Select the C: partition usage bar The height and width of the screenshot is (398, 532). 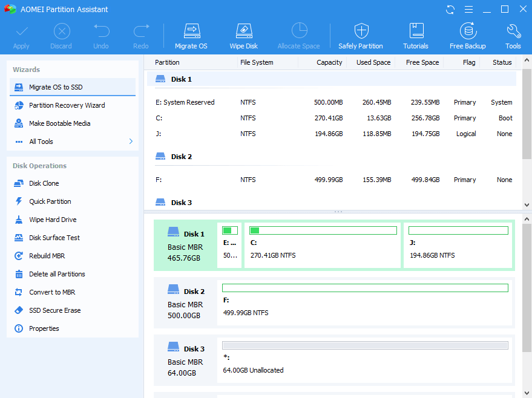(x=323, y=230)
